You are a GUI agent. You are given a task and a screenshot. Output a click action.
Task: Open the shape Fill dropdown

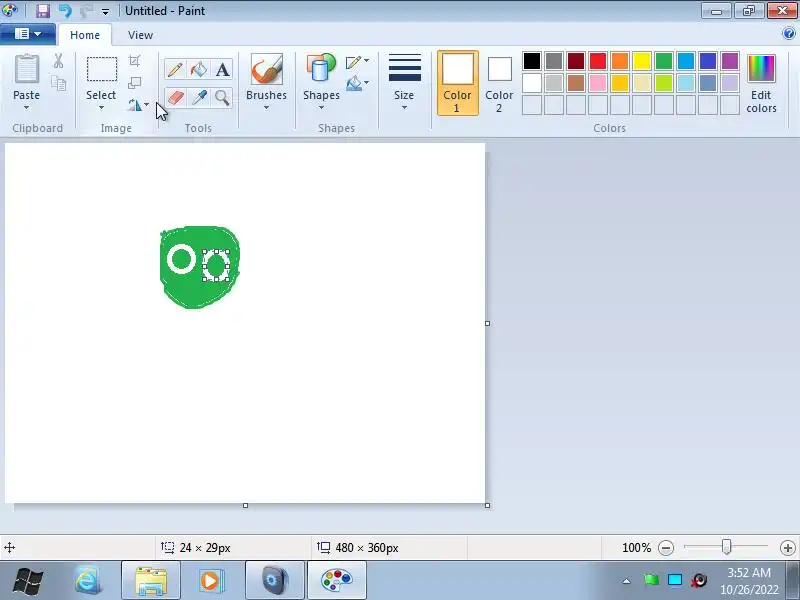pyautogui.click(x=358, y=83)
